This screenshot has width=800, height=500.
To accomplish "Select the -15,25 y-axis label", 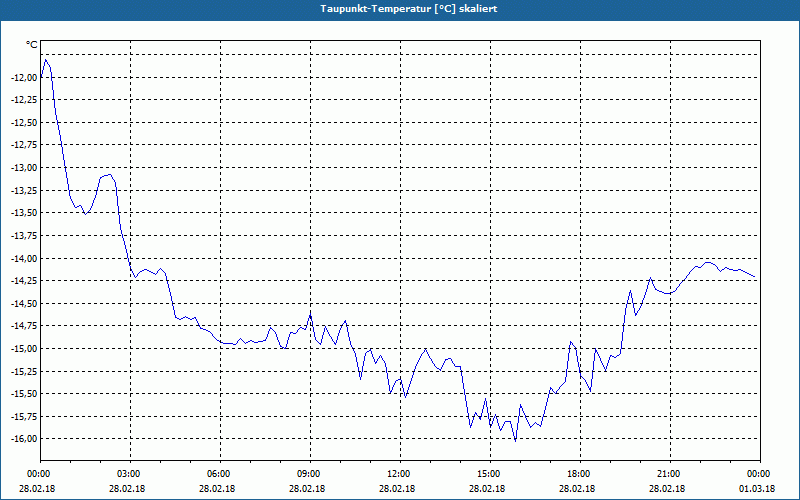I will [x=24, y=371].
